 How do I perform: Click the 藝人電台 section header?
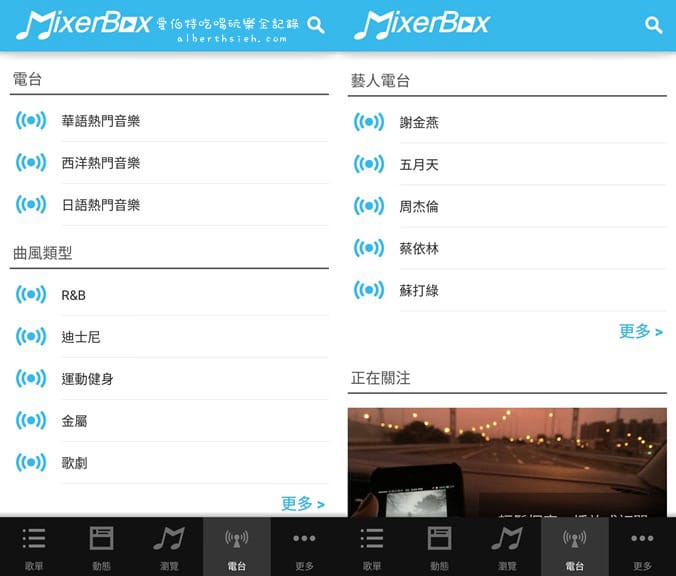(380, 81)
